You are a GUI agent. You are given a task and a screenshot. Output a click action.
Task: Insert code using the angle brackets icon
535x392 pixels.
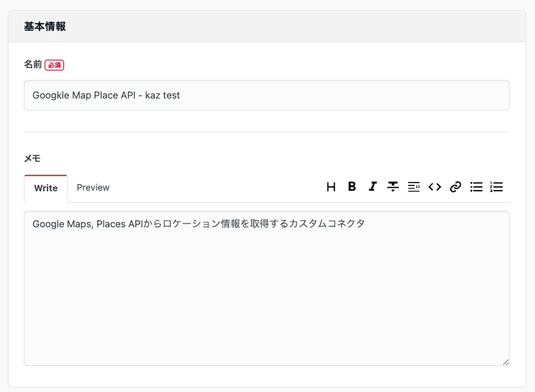pos(434,187)
